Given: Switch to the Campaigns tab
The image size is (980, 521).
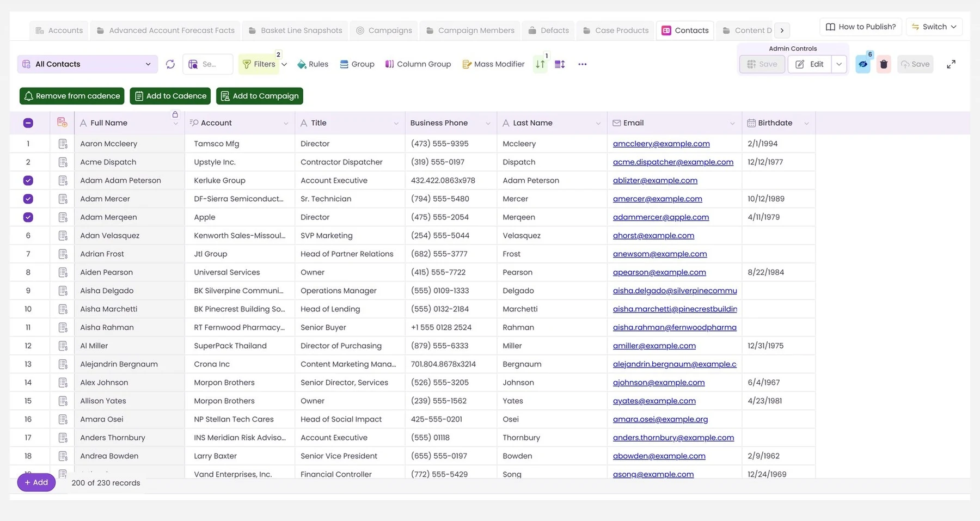Looking at the screenshot, I should pyautogui.click(x=384, y=30).
